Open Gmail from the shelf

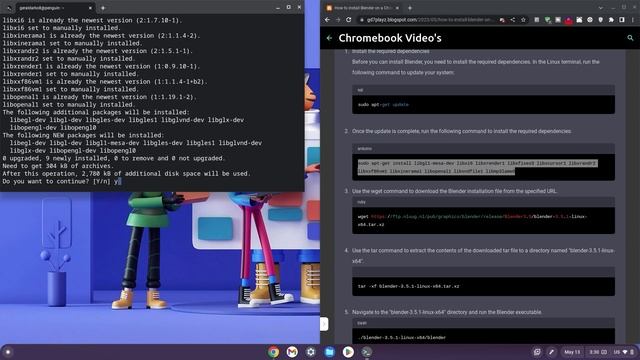(292, 352)
